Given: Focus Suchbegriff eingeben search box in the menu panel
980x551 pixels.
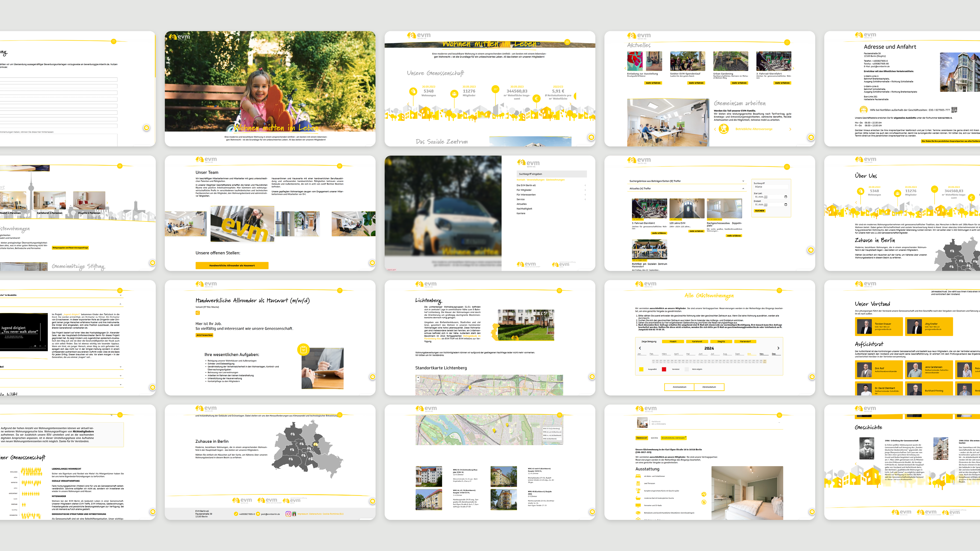Looking at the screenshot, I should tap(552, 174).
